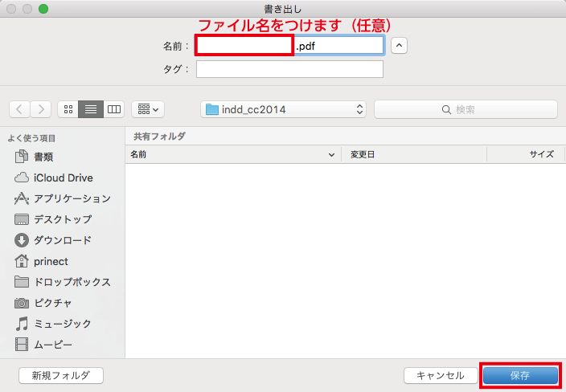
Task: Select デスクトップ in the sidebar
Action: coord(53,219)
